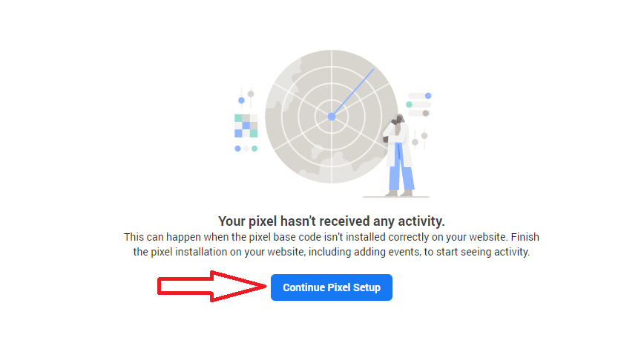Click the scientist's head
Image resolution: width=644 pixels, height=361 pixels.
(398, 120)
